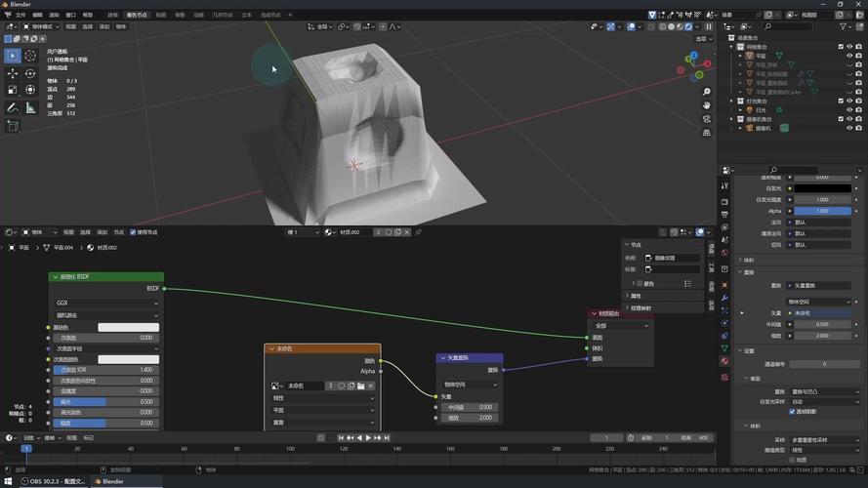Uncheck the 灯光集合 collection checkbox

(841, 102)
